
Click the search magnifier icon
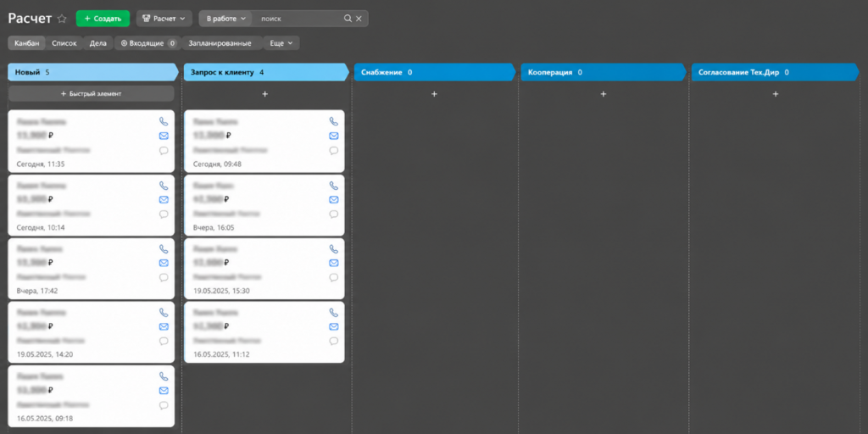click(348, 19)
